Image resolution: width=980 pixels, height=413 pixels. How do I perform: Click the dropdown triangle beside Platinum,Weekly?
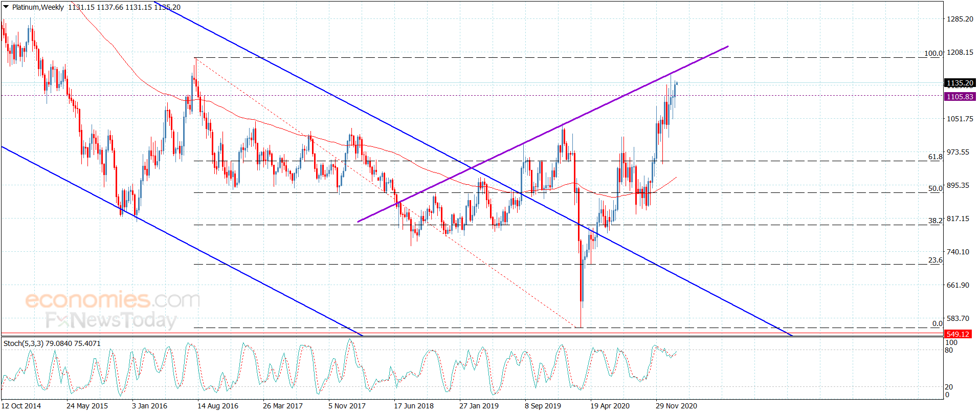(x=6, y=7)
